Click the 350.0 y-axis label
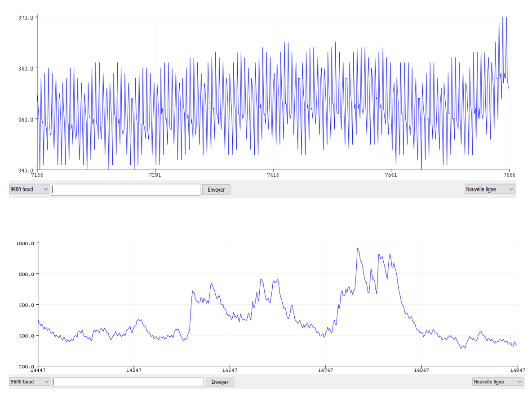Screen dimensions: 532x395 [26, 119]
